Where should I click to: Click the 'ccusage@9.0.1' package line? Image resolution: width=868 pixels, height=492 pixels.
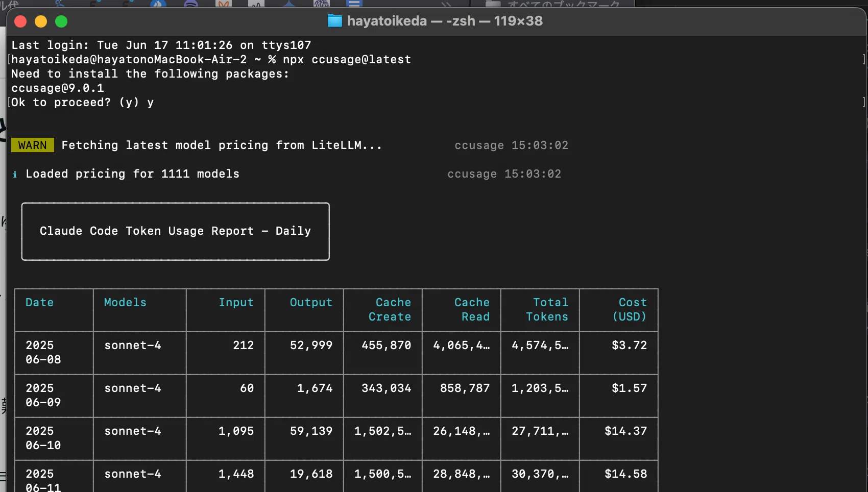click(x=58, y=88)
